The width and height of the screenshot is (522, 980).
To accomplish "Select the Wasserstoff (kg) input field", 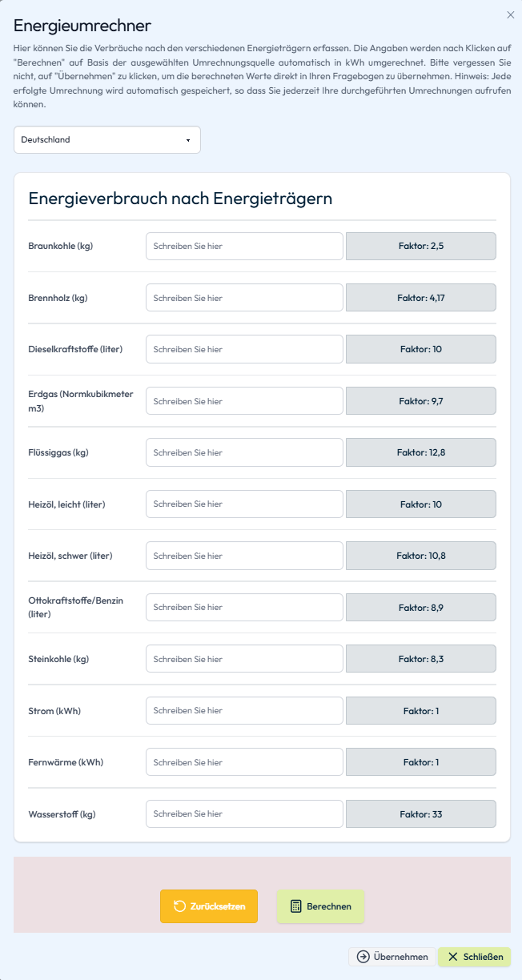I will coord(244,814).
